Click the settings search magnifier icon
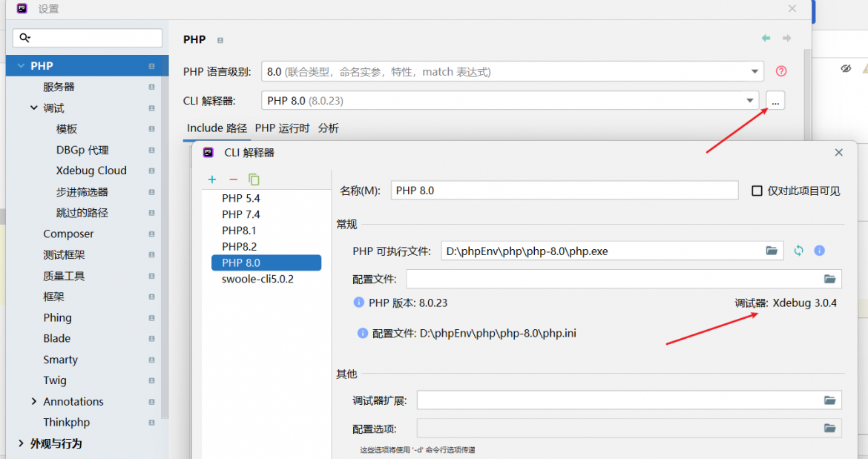The width and height of the screenshot is (868, 459). (x=24, y=38)
